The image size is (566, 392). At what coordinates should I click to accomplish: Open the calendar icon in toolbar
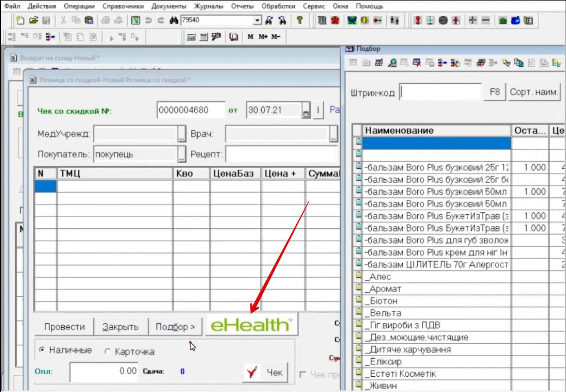[204, 37]
